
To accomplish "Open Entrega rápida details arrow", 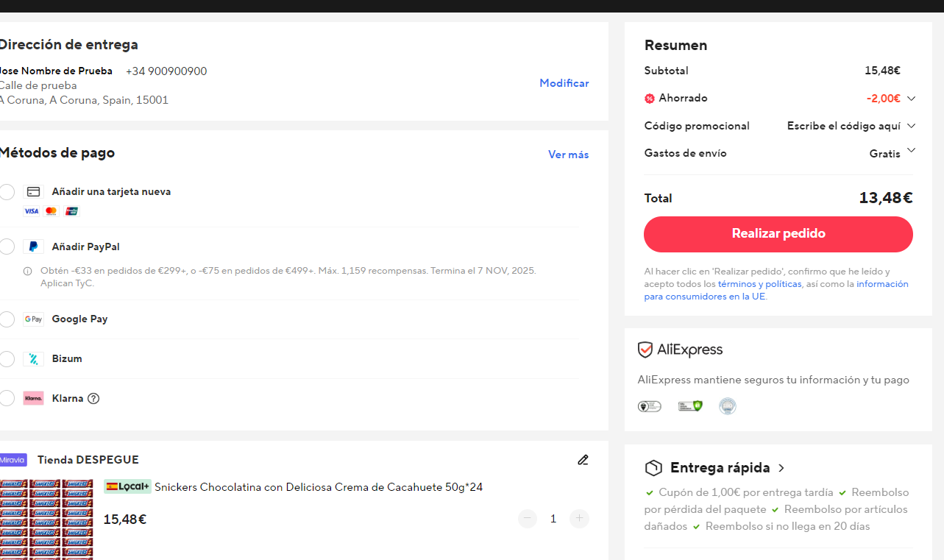I will point(781,468).
